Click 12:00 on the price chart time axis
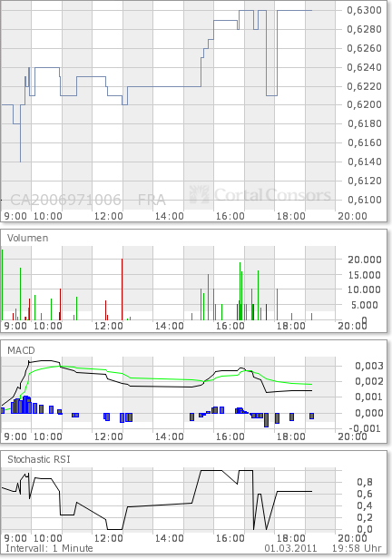Viewport: 392px width, 559px height. (109, 216)
